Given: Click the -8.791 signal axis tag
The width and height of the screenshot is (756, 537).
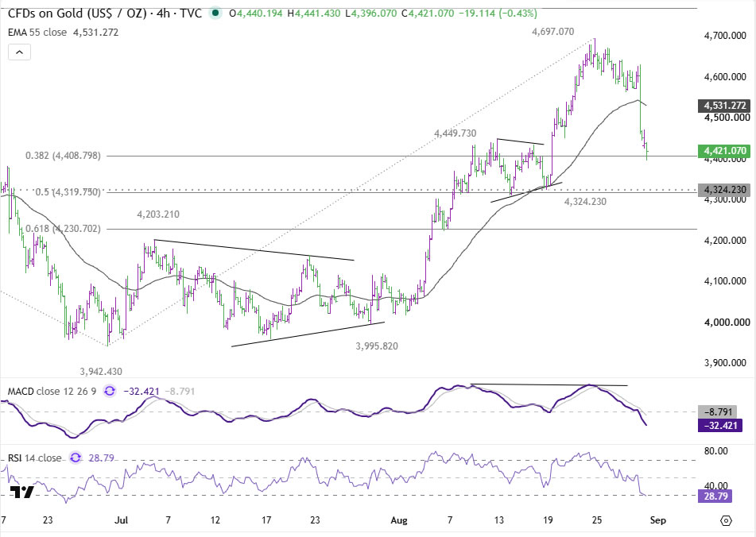Looking at the screenshot, I should tap(718, 412).
